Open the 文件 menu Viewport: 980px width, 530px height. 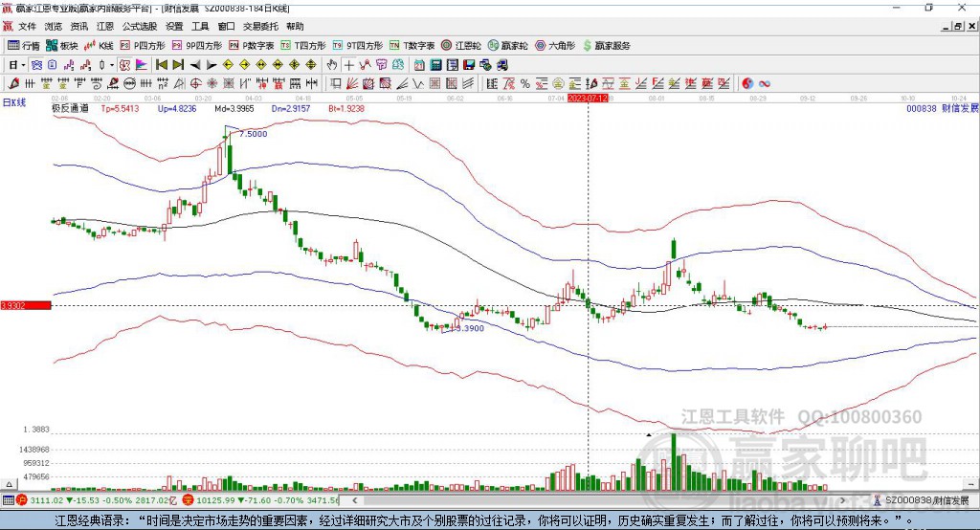(28, 26)
